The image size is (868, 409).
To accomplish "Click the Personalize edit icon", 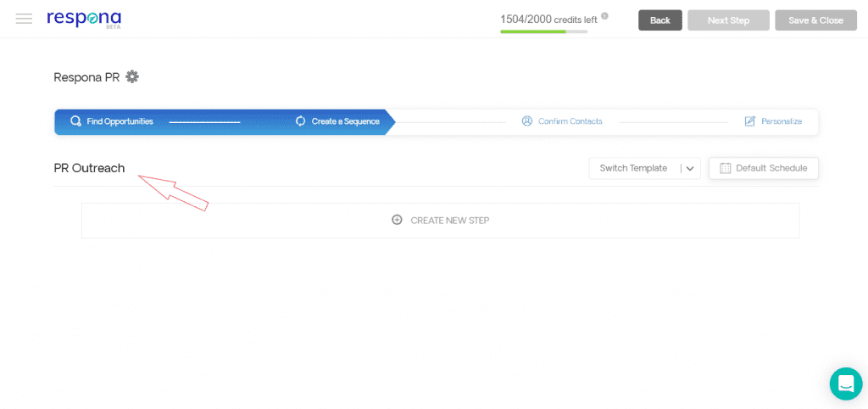I will pyautogui.click(x=749, y=121).
